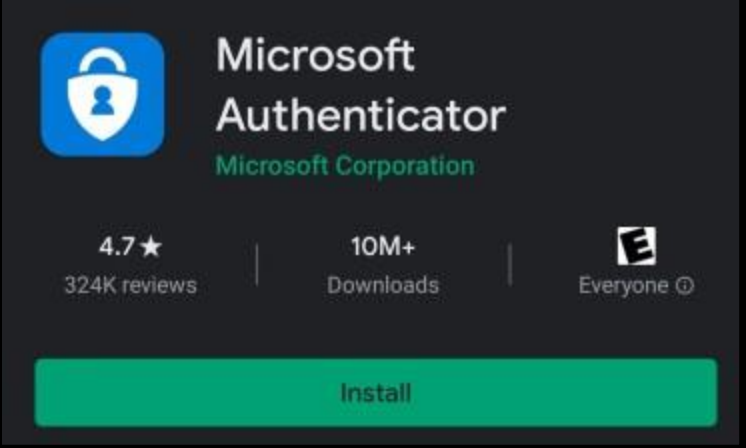Click the person silhouette inside the shield

tap(103, 101)
